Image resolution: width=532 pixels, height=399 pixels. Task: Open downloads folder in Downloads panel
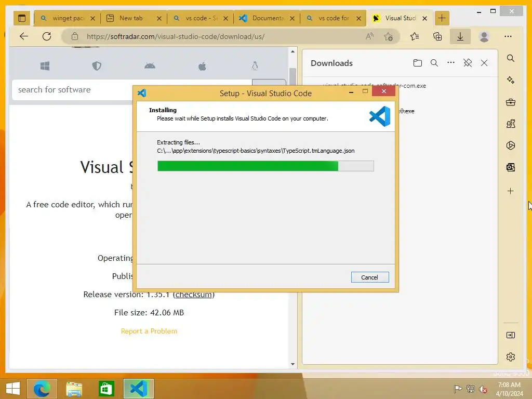418,63
